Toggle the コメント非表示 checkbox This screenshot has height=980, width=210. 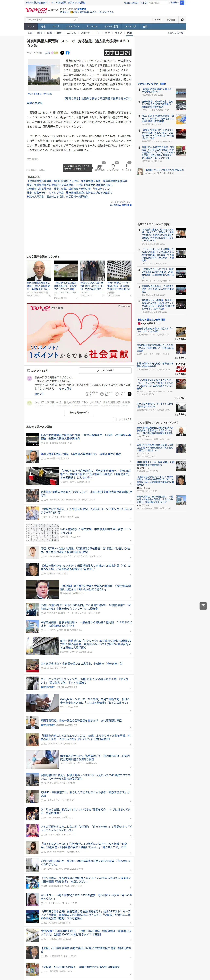click(115, 419)
